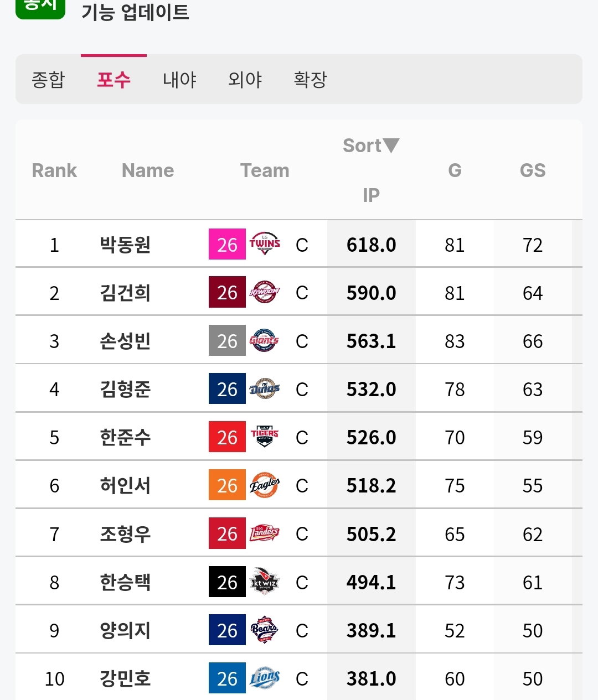
Task: Toggle sort order on IP column
Action: 371,170
